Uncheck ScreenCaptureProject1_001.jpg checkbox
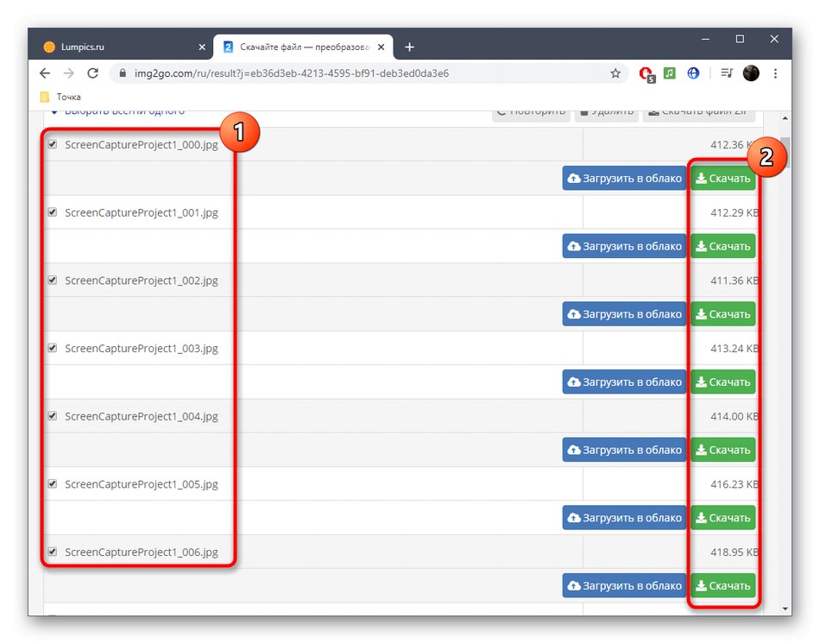 tap(53, 212)
